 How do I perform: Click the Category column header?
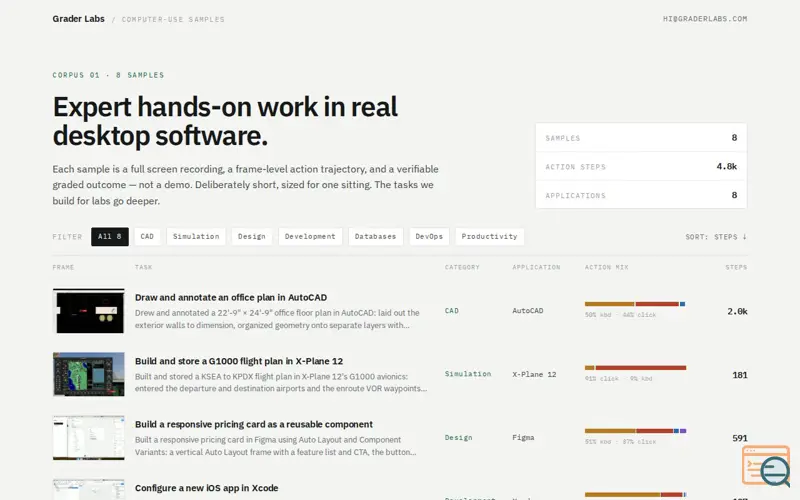[x=462, y=267]
